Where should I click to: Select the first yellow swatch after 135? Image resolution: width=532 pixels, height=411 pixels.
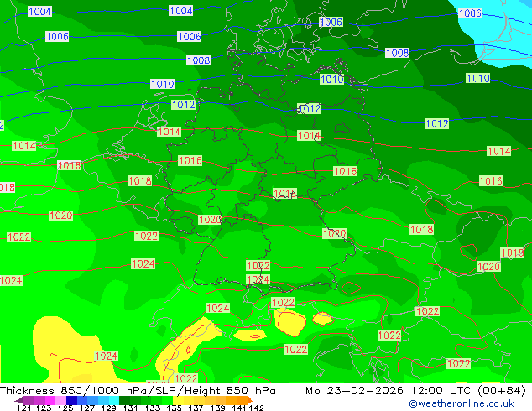point(178,400)
